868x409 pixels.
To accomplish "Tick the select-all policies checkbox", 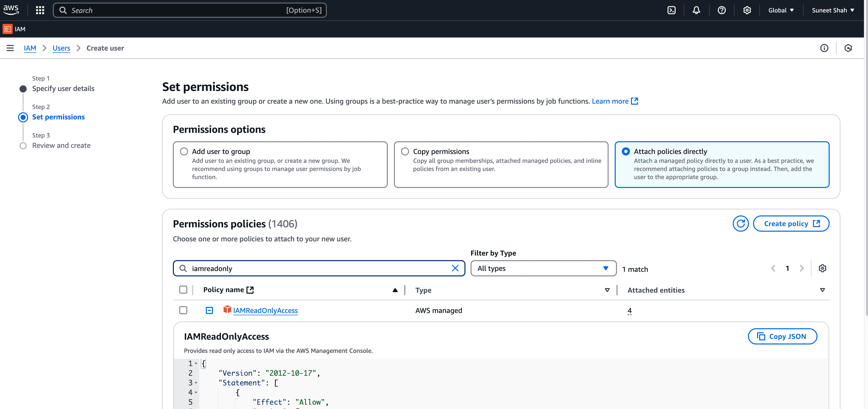I will 183,290.
